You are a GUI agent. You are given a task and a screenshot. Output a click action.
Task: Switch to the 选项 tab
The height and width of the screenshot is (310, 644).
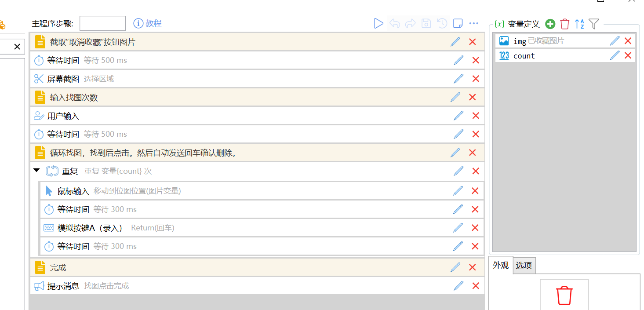(x=524, y=266)
